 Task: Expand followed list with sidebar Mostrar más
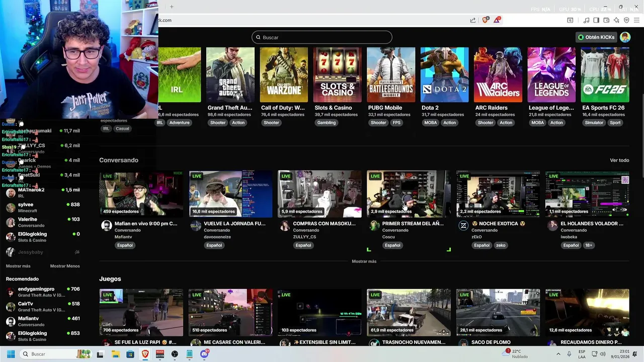pos(18,266)
